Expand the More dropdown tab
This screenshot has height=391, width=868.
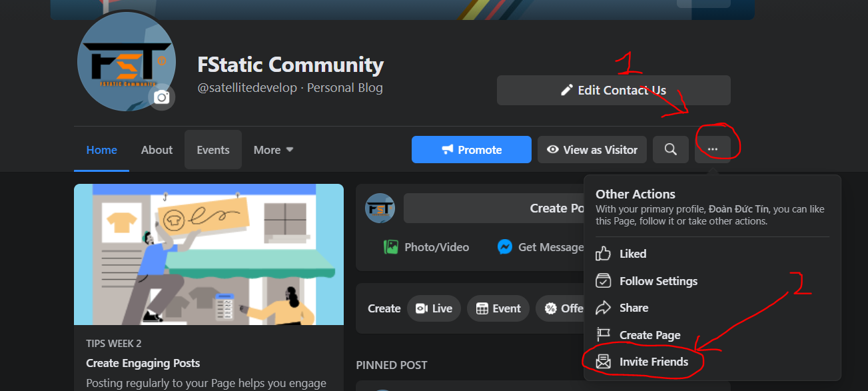coord(274,150)
